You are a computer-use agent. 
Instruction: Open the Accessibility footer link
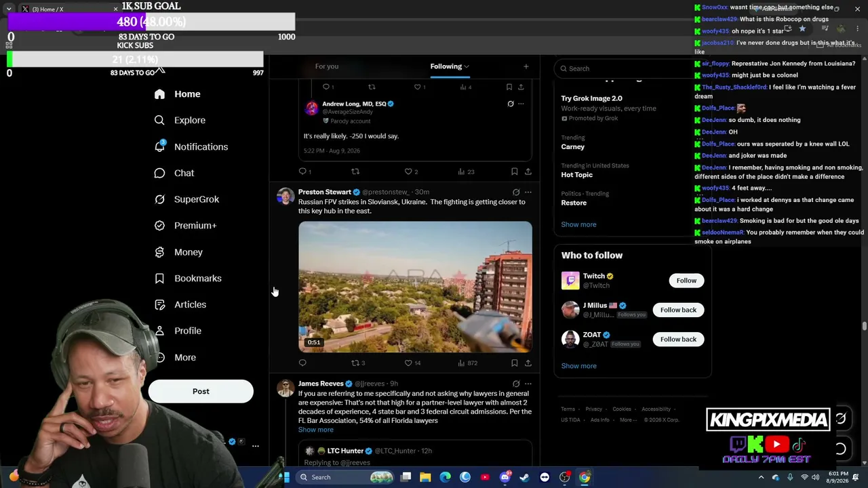coord(656,409)
